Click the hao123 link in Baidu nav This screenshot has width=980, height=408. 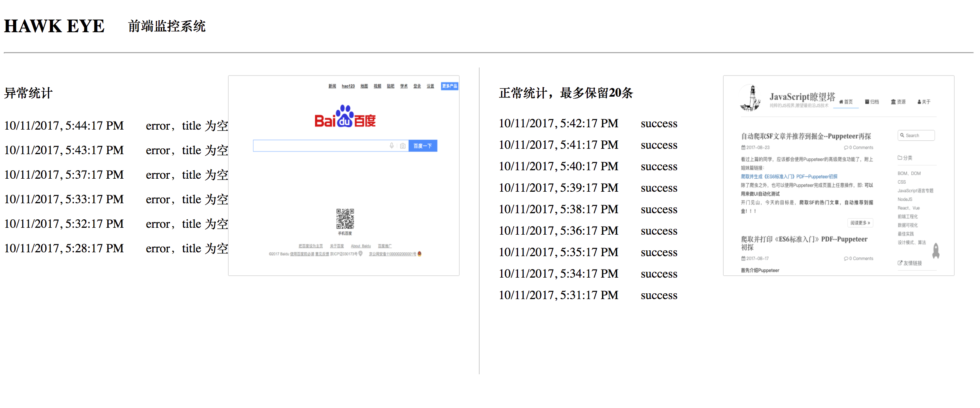coord(348,86)
